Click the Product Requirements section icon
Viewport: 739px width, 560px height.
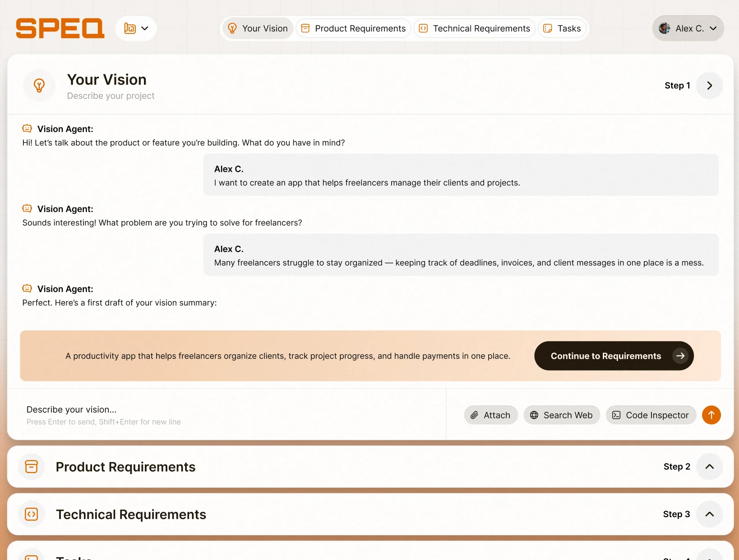click(x=32, y=467)
